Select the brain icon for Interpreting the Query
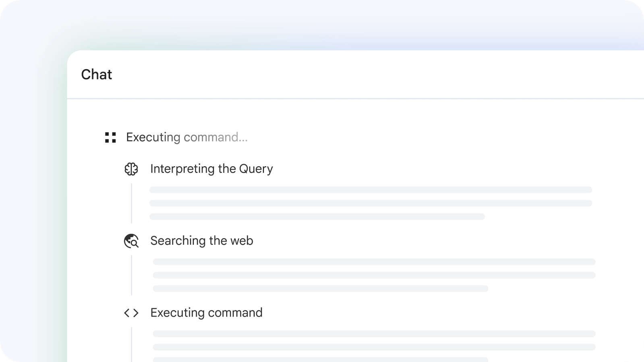 coord(131,169)
